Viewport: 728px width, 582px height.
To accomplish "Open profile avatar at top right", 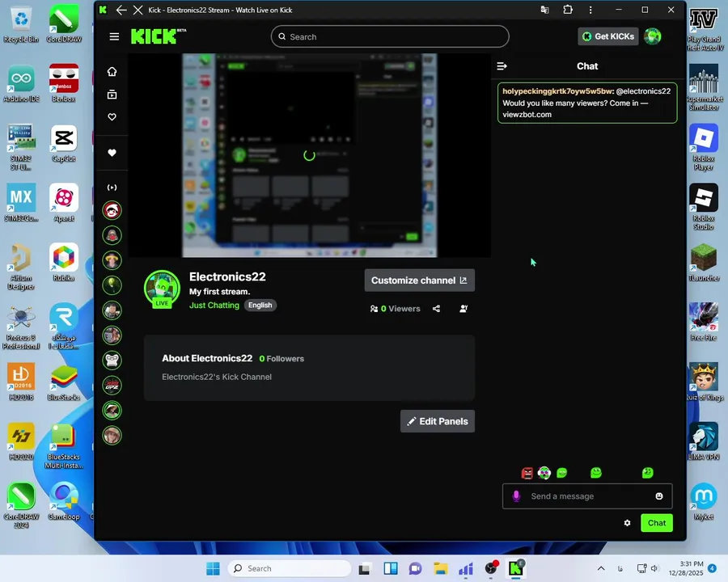I will (652, 36).
